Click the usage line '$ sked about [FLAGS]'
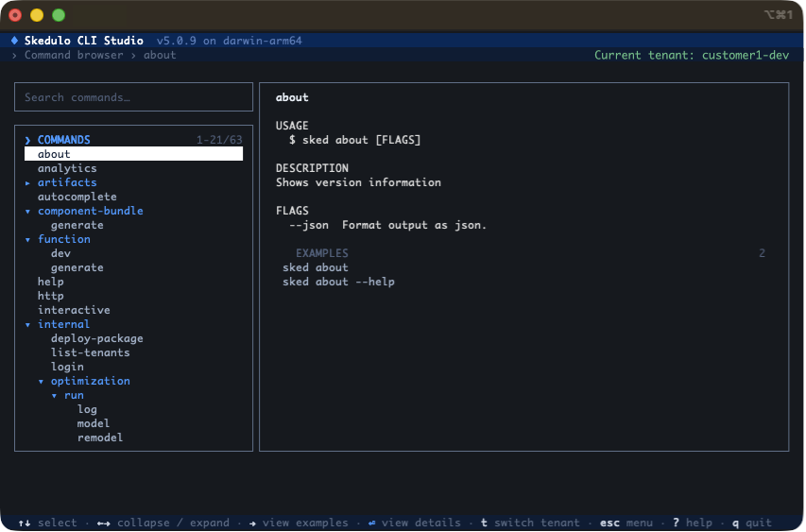The image size is (806, 532). pyautogui.click(x=354, y=140)
